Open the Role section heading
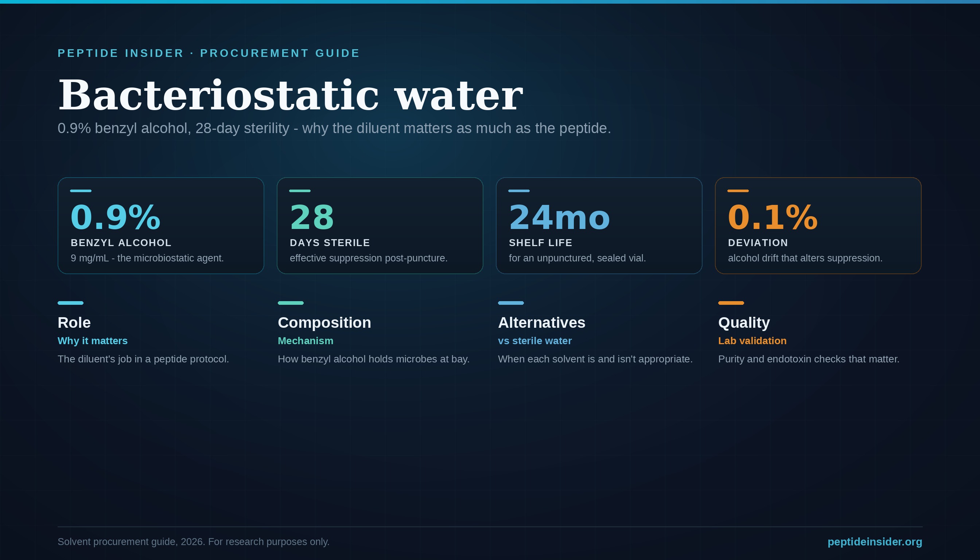This screenshot has width=980, height=560. [74, 322]
